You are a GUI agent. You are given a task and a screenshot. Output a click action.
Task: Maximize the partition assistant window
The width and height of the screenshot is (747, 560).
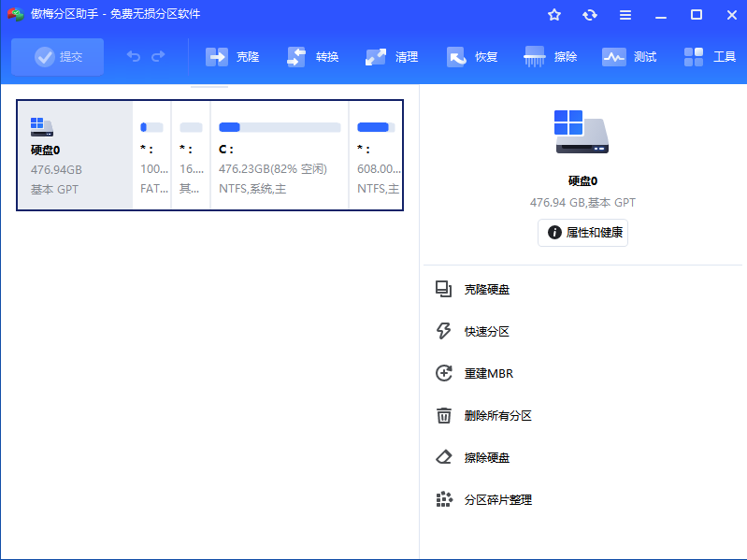click(x=697, y=15)
